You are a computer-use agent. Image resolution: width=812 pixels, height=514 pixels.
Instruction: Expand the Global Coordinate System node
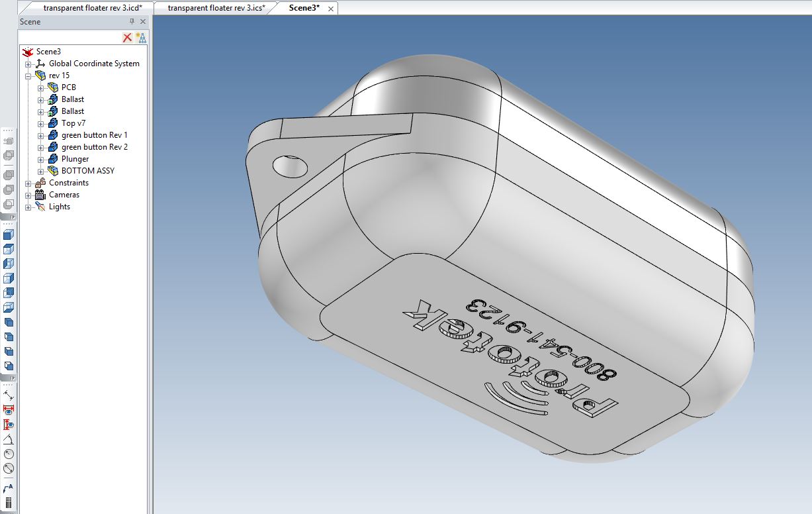28,64
